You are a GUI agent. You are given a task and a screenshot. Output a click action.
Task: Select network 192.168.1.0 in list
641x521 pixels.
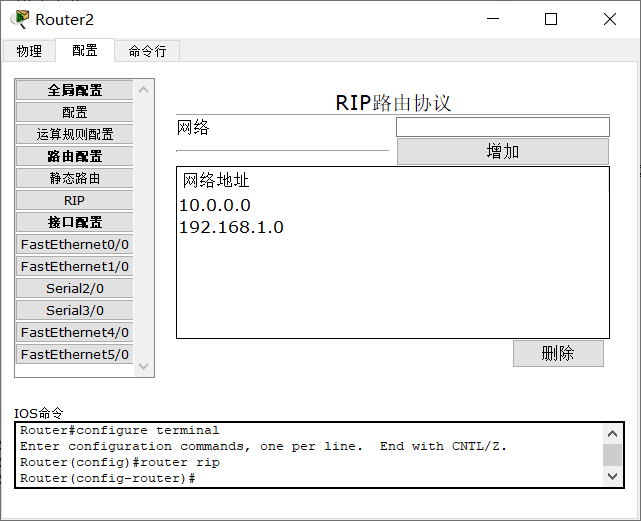[231, 227]
